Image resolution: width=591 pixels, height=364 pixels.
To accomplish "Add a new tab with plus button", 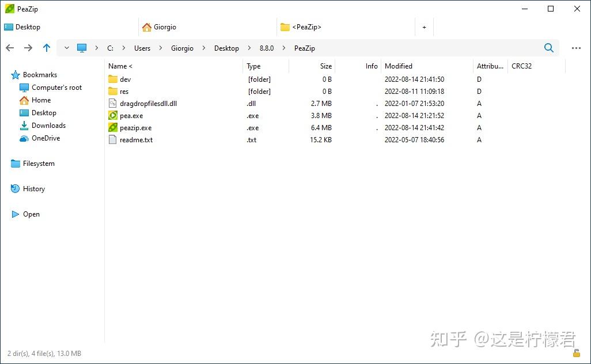I will click(425, 27).
